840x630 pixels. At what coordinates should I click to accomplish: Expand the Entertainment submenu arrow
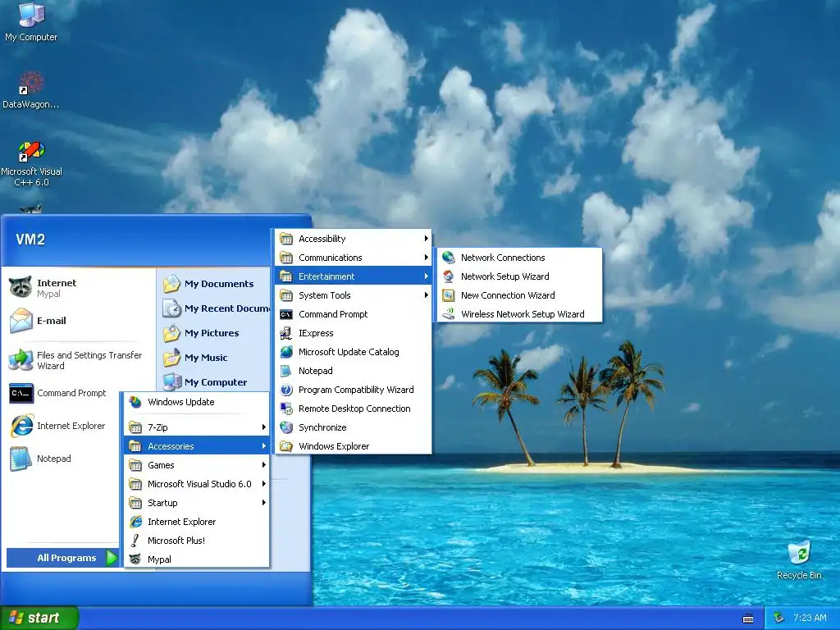point(426,276)
